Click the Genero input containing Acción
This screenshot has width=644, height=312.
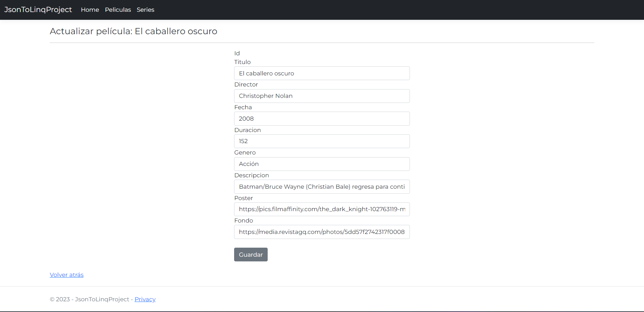tap(321, 164)
